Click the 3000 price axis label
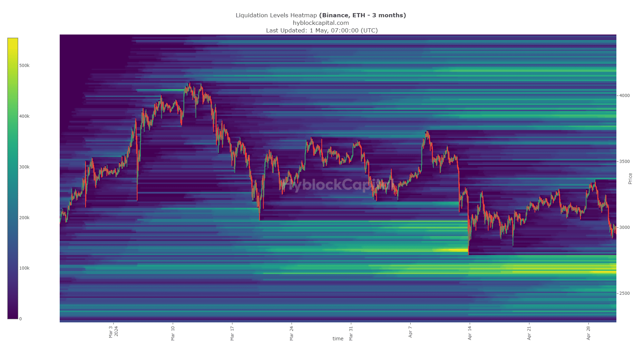 point(624,227)
